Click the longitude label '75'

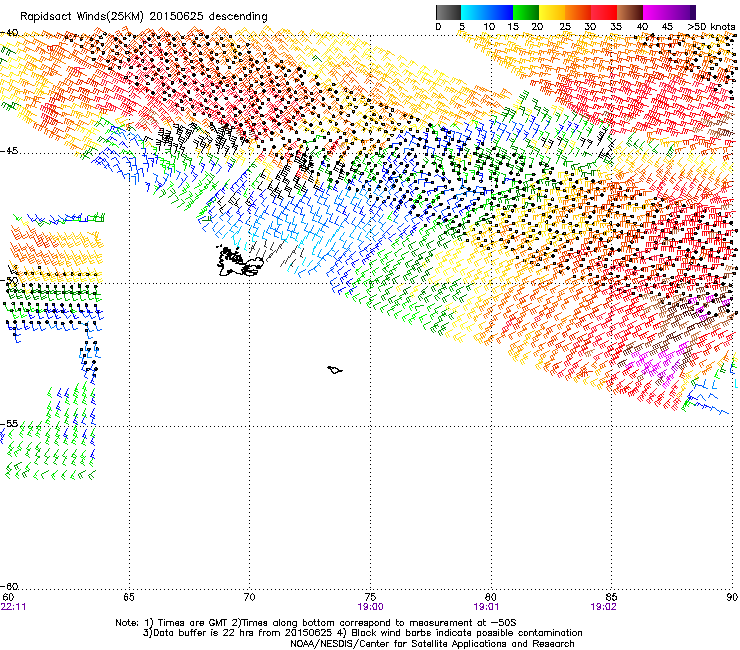(370, 597)
